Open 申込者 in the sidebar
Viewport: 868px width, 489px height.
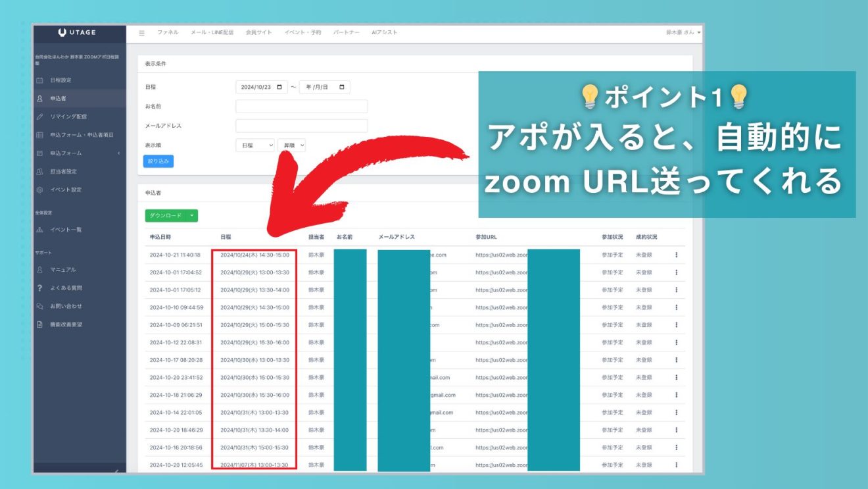click(58, 99)
